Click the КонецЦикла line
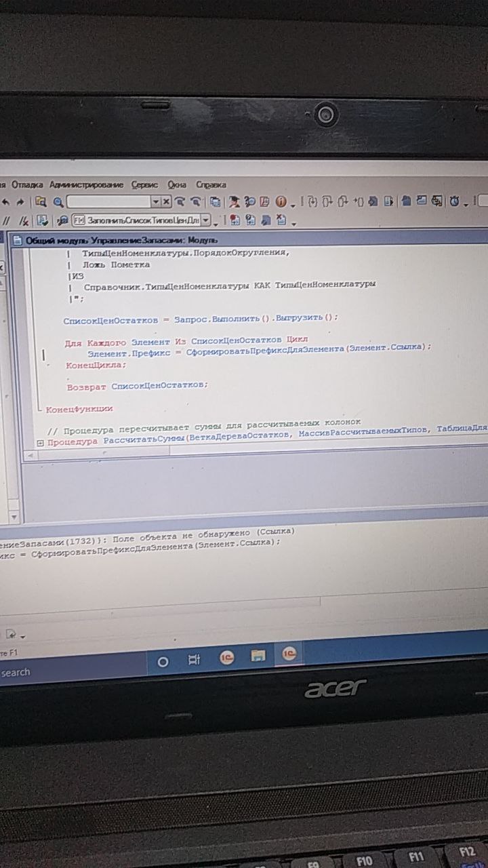This screenshot has width=488, height=868. 96,365
